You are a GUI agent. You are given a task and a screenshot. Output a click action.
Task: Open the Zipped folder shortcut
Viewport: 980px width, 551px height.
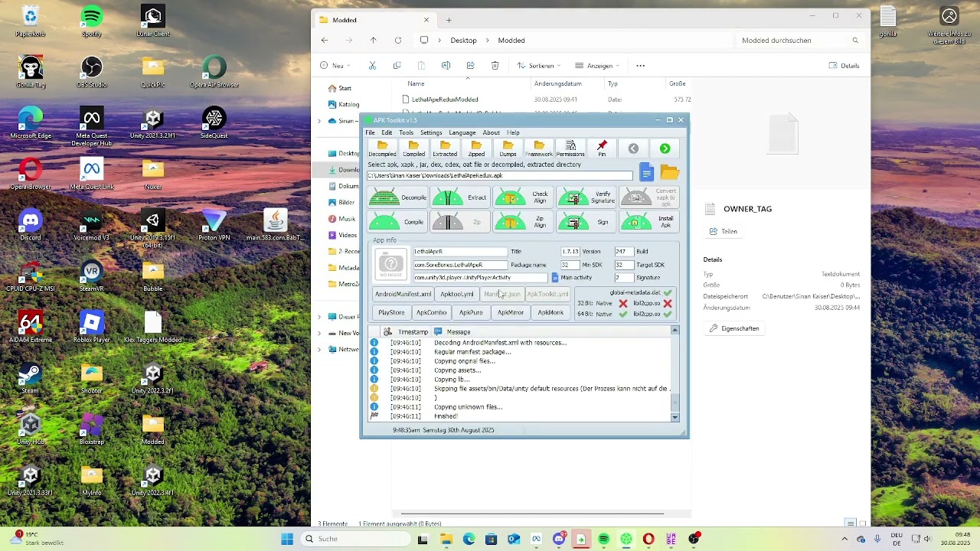click(476, 148)
